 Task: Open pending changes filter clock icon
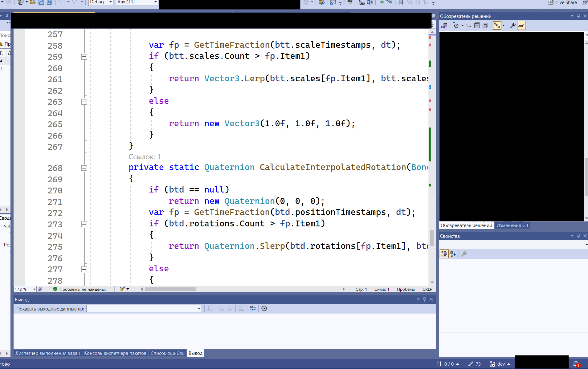click(456, 26)
